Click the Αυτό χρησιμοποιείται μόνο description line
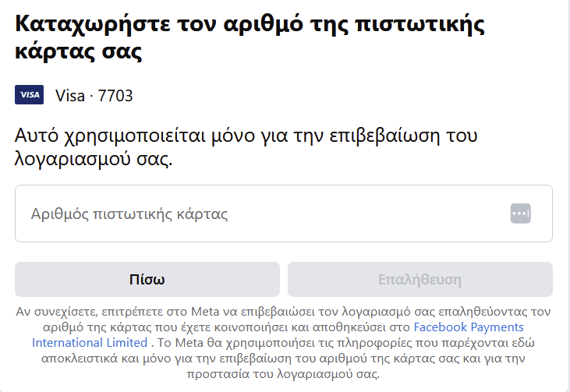 pyautogui.click(x=246, y=136)
